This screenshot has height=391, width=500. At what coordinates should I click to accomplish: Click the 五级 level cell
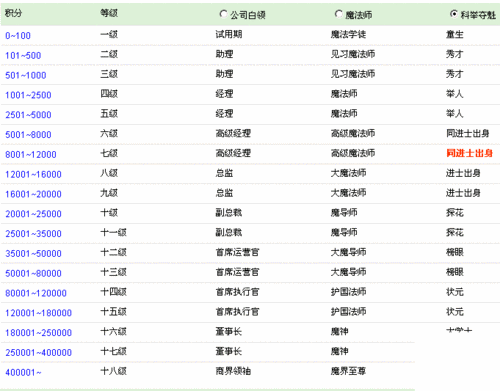[x=109, y=114]
